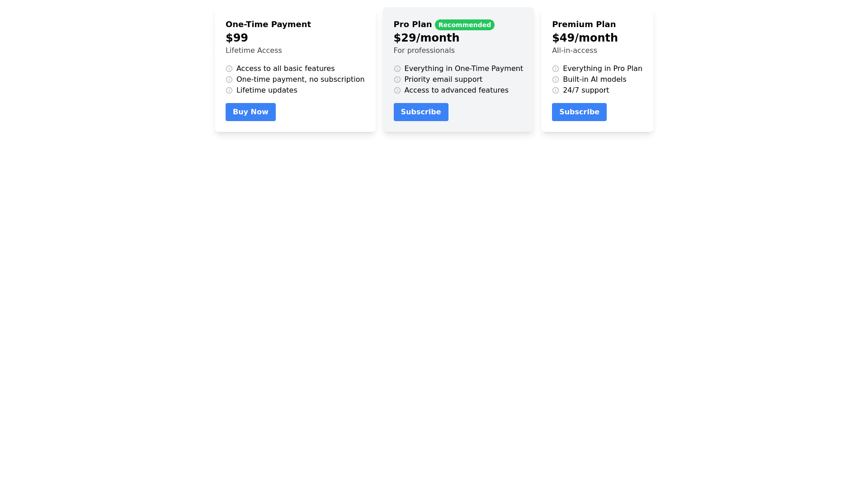Click info icon next to Priority email support

397,80
